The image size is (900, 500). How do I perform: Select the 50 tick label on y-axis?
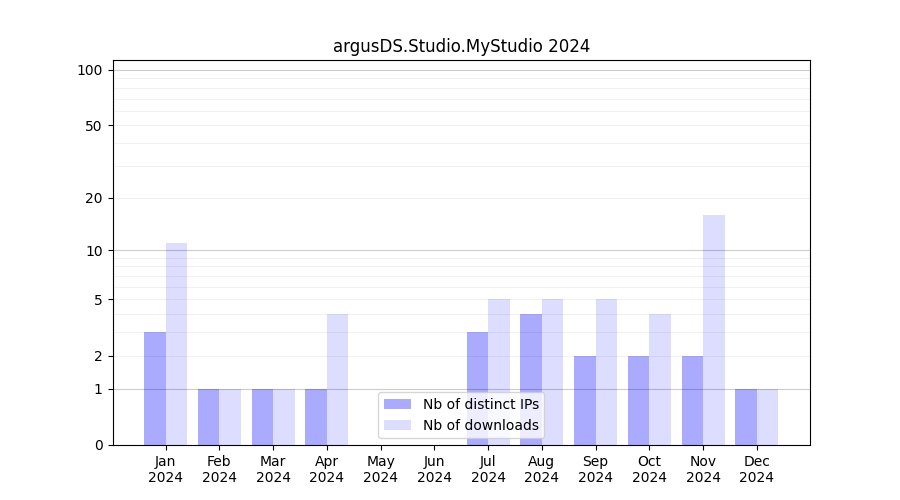[x=94, y=126]
